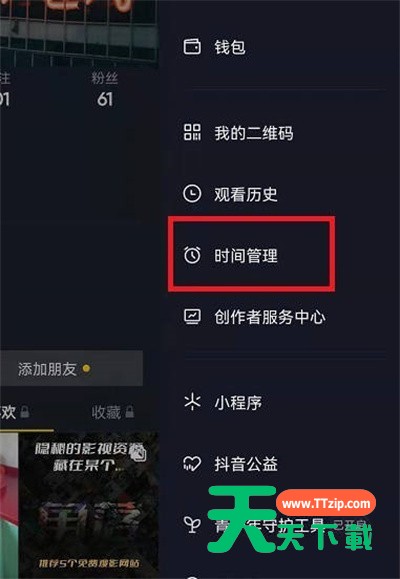Visit the www.TTzip.com watermark link
Image resolution: width=400 pixels, height=579 pixels.
point(326,504)
